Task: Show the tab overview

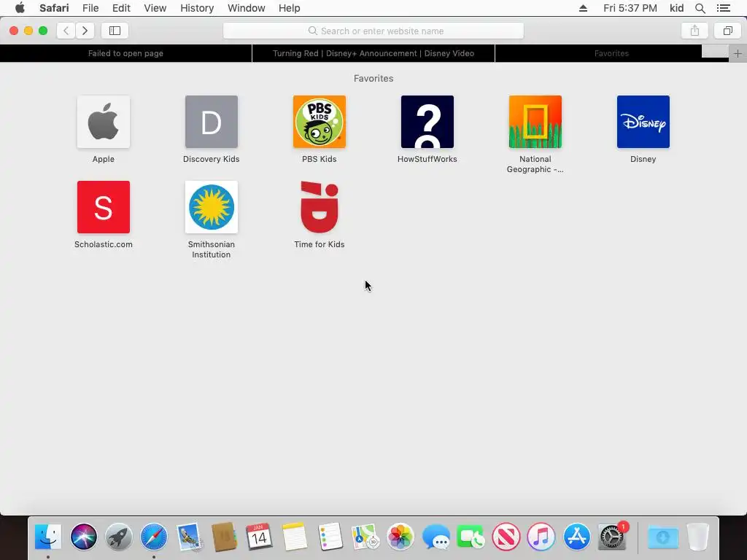Action: [x=727, y=31]
